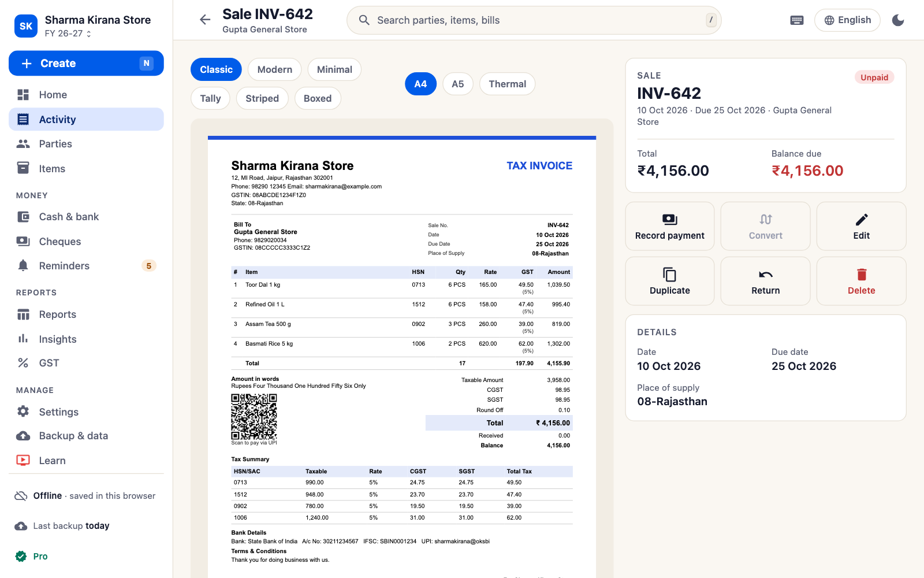
Task: Choose A4 paper size
Action: 420,84
